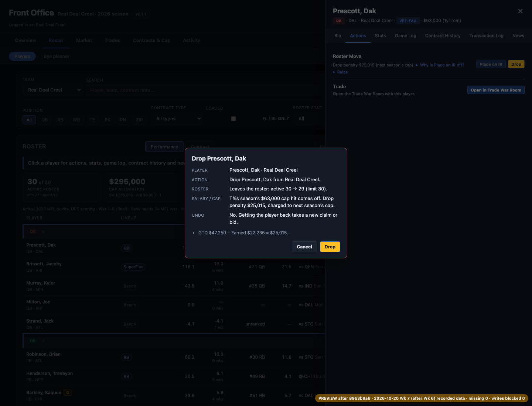Click the '$295,000' cap allocation value
Image resolution: width=532 pixels, height=406 pixels.
(x=127, y=182)
